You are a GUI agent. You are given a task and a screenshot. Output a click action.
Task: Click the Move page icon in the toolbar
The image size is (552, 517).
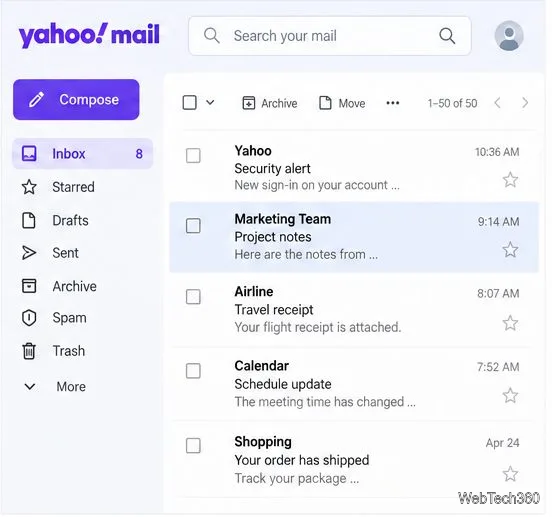coord(325,103)
